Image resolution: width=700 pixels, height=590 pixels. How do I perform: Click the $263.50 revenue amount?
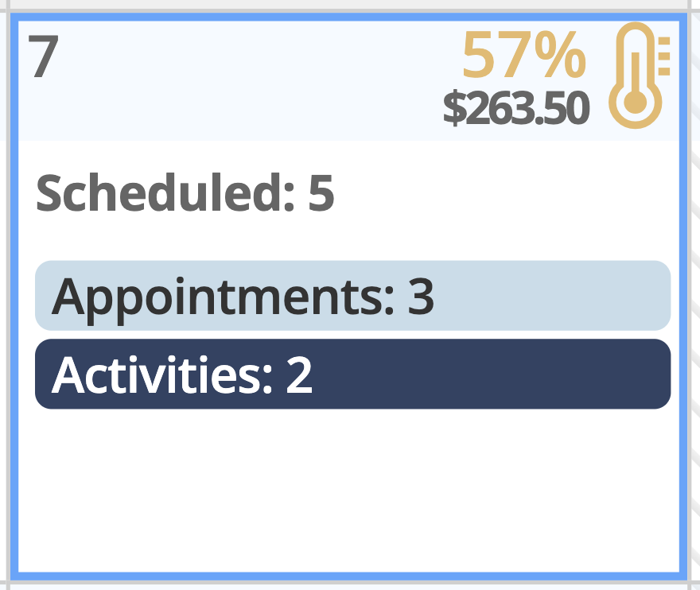coord(515,109)
